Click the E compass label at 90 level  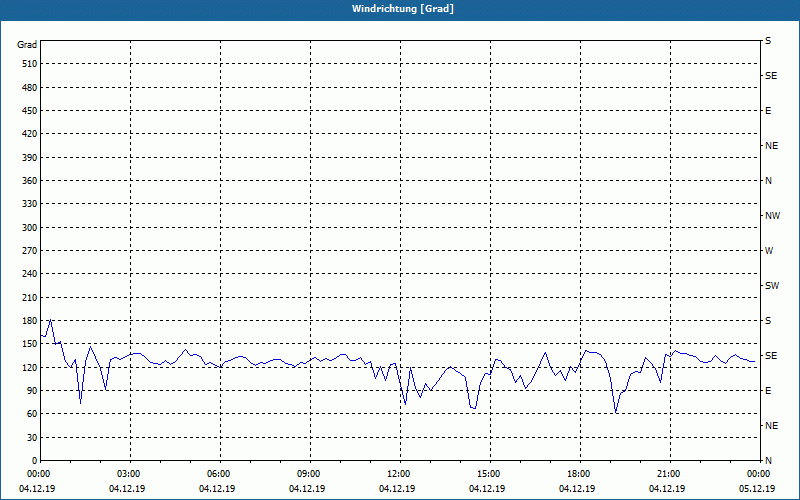[x=768, y=391]
